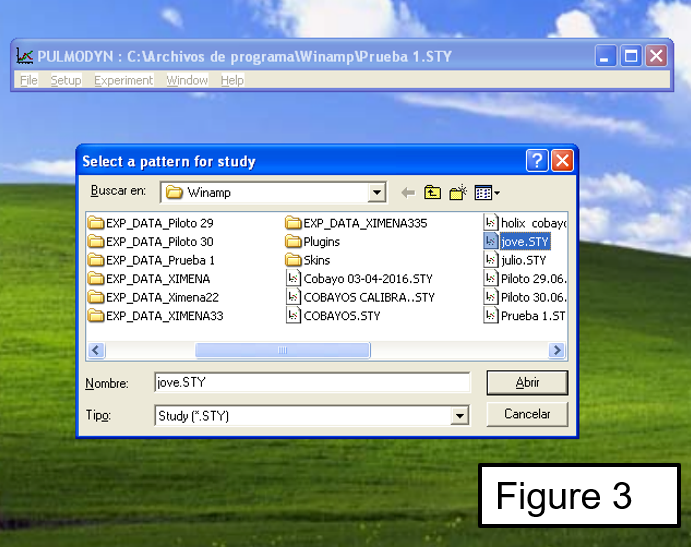Open the Help menu
This screenshot has width=691, height=547.
[232, 80]
